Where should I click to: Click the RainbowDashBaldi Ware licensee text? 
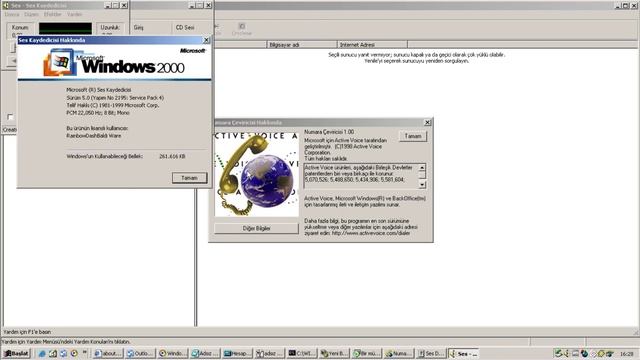(x=94, y=136)
